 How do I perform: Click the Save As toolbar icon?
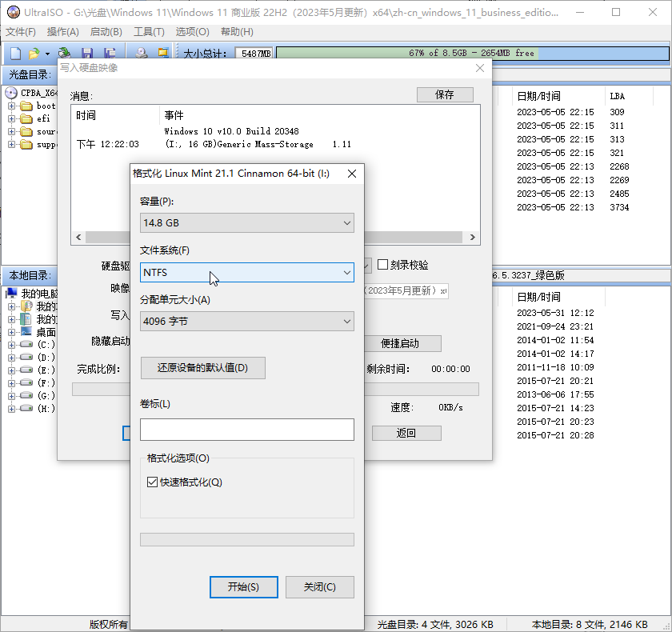[x=110, y=53]
